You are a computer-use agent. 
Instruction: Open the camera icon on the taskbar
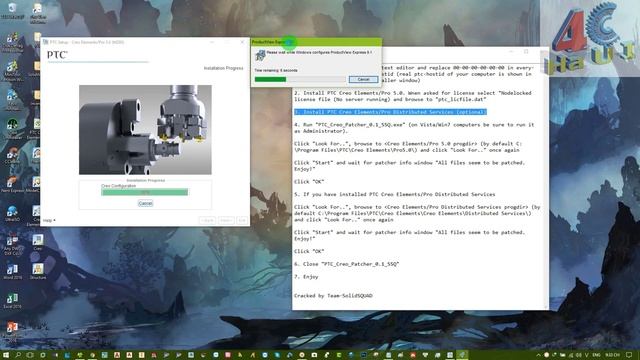[314, 355]
